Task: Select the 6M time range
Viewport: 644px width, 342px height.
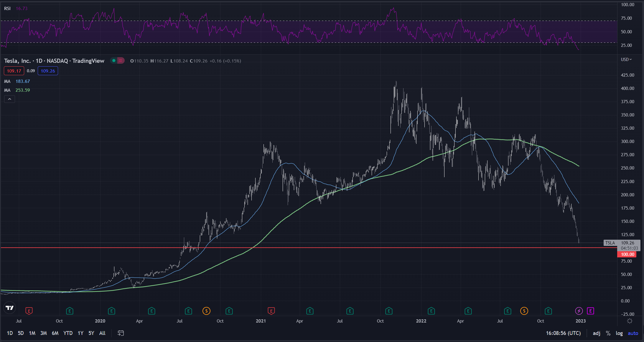Action: (55, 333)
